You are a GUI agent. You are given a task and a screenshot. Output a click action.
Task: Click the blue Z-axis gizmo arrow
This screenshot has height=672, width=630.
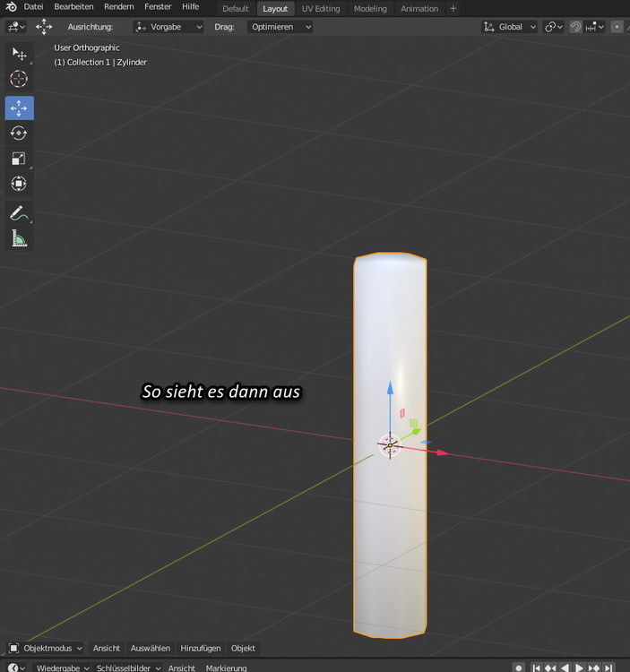pos(389,389)
